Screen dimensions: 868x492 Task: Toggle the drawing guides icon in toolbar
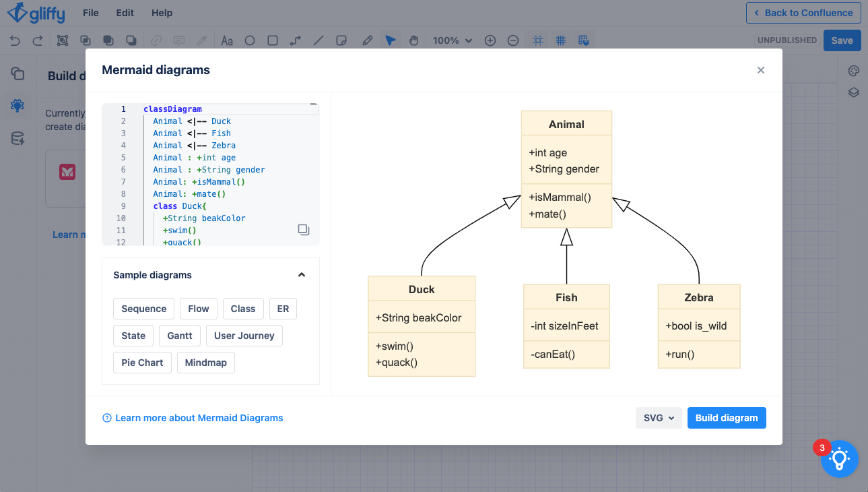(537, 40)
